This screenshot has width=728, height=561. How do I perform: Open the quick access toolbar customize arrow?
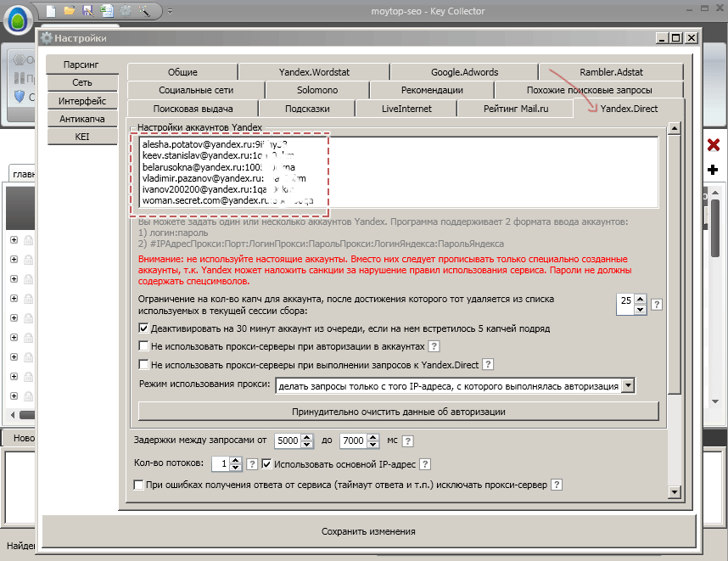pos(170,11)
